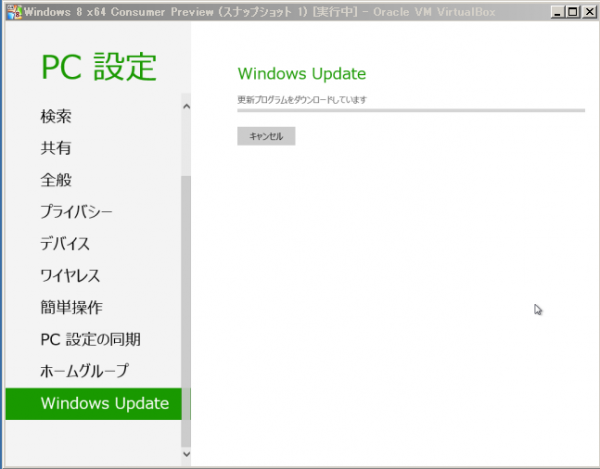The height and width of the screenshot is (469, 600).
Task: Click the PC 設定 heading
Action: [x=99, y=67]
